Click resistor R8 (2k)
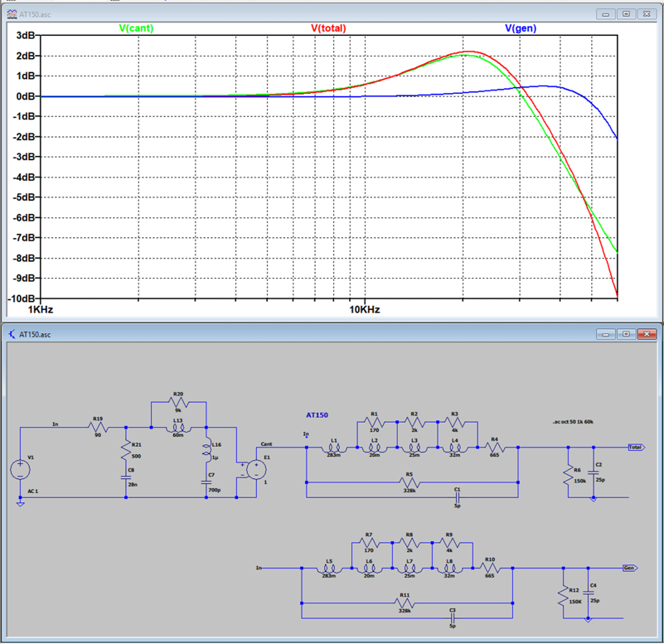The height and width of the screenshot is (644, 664). pos(409,543)
